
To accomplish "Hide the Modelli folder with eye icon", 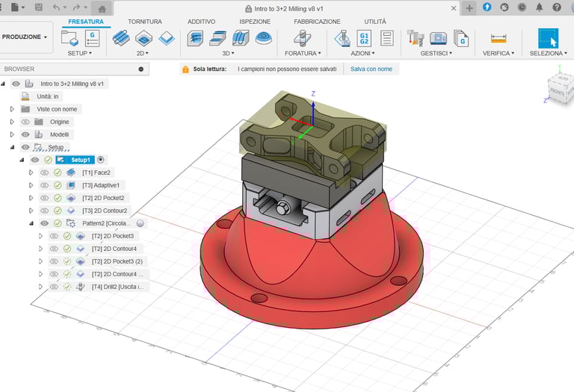I will pyautogui.click(x=26, y=134).
